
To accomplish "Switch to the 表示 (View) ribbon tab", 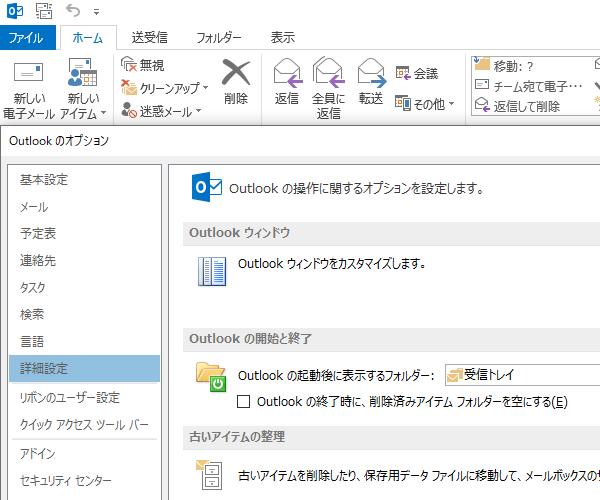I will pos(282,38).
